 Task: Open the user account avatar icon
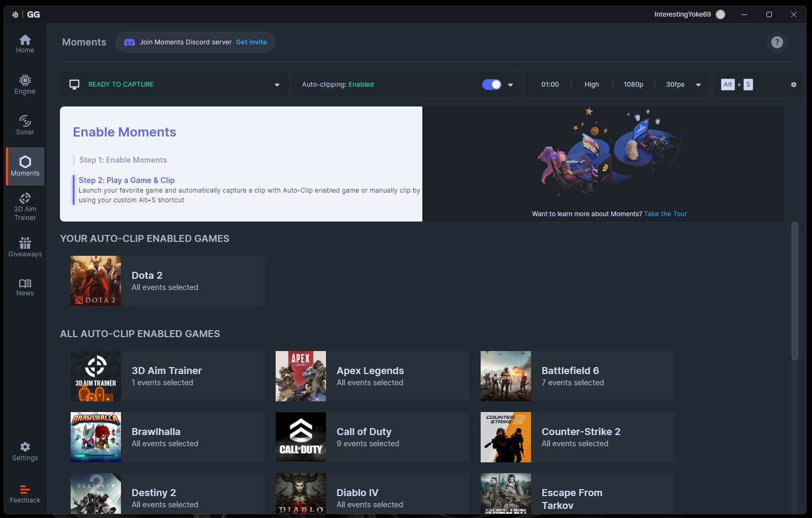(720, 14)
